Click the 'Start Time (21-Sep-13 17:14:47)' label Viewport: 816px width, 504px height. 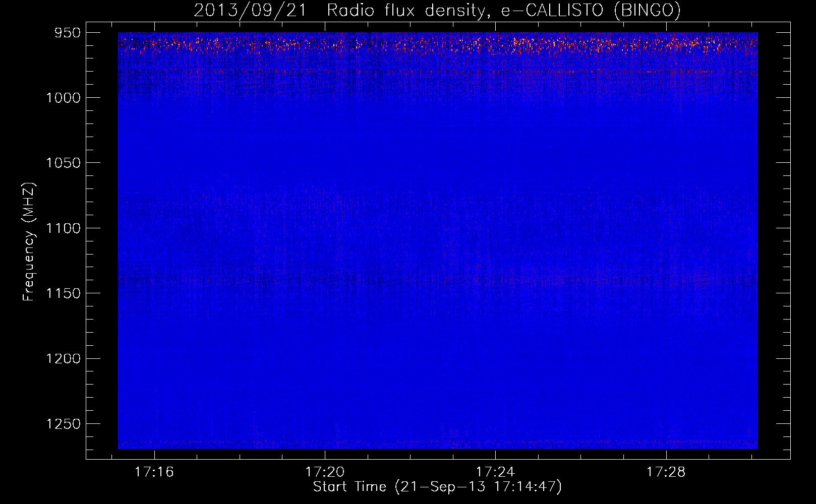pyautogui.click(x=438, y=487)
